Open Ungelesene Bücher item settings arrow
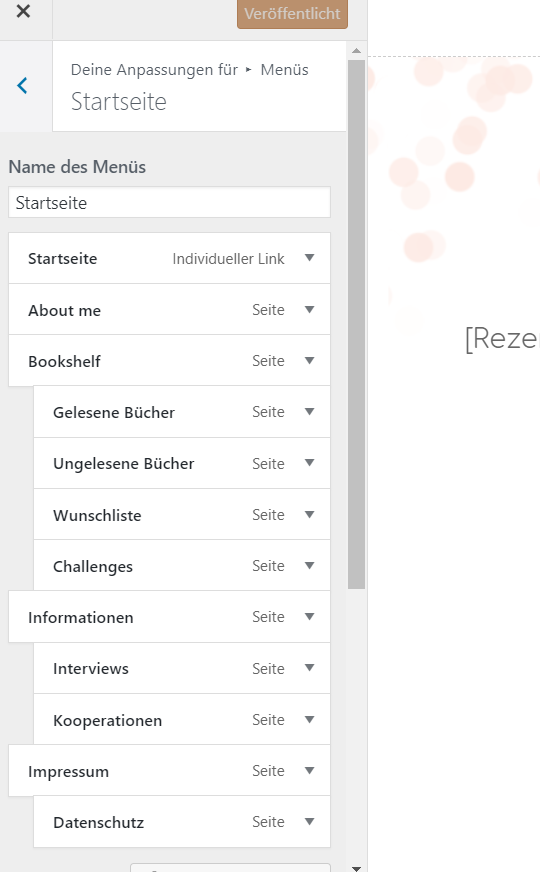Image resolution: width=540 pixels, height=872 pixels. click(x=310, y=463)
